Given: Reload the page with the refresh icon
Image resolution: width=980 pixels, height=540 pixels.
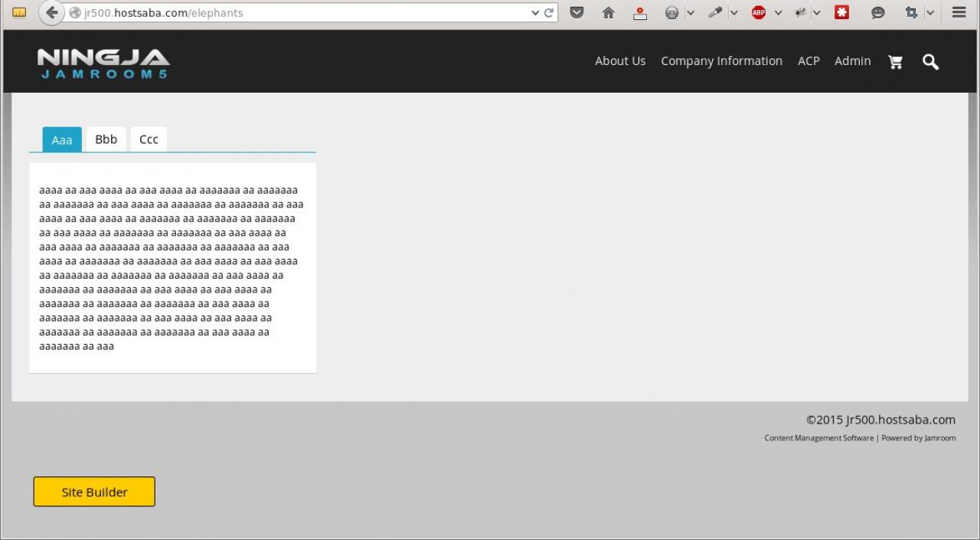Looking at the screenshot, I should coord(549,12).
